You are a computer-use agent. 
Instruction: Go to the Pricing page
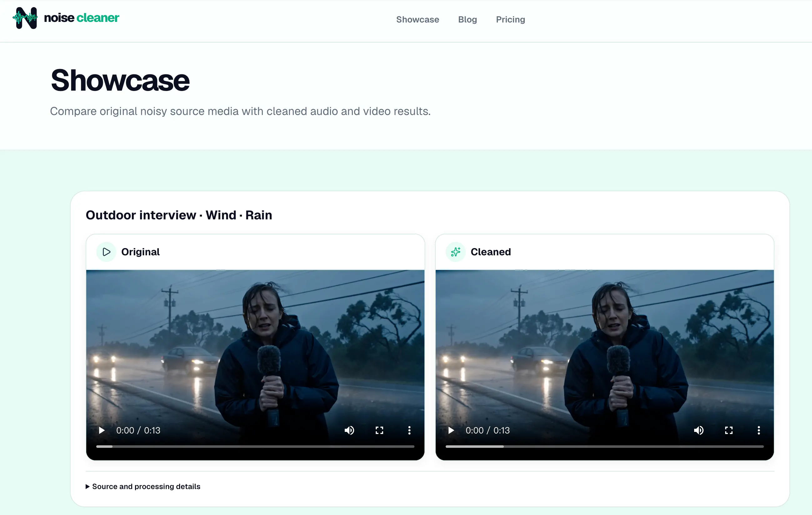[510, 20]
